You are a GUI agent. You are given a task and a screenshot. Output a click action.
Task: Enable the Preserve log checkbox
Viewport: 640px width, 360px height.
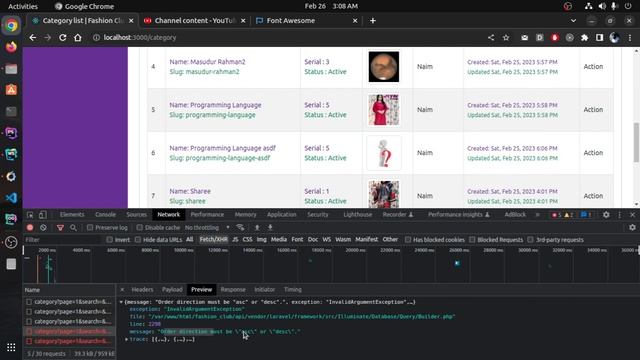[90, 228]
